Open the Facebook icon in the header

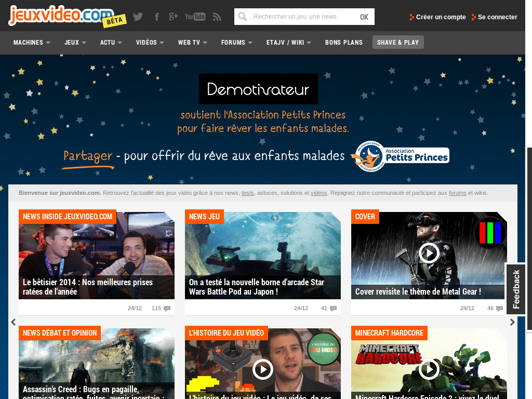(x=157, y=17)
